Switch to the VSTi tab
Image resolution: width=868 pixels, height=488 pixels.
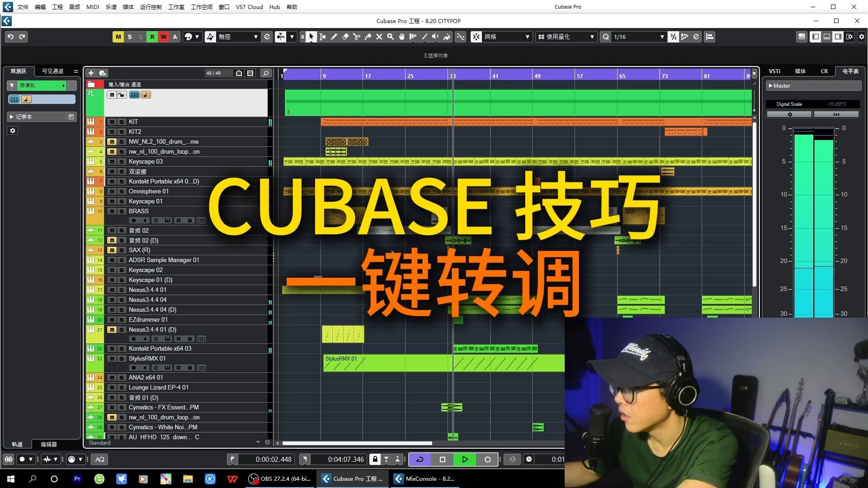click(774, 71)
